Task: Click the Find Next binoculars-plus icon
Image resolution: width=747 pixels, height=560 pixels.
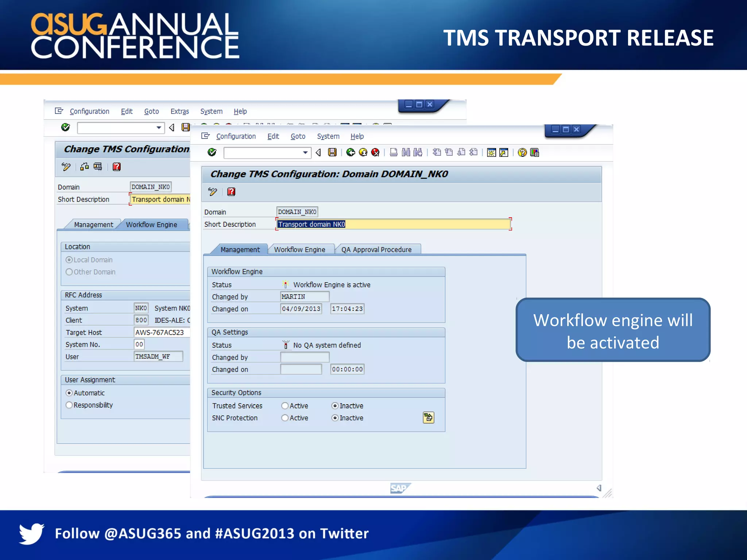Action: (418, 152)
